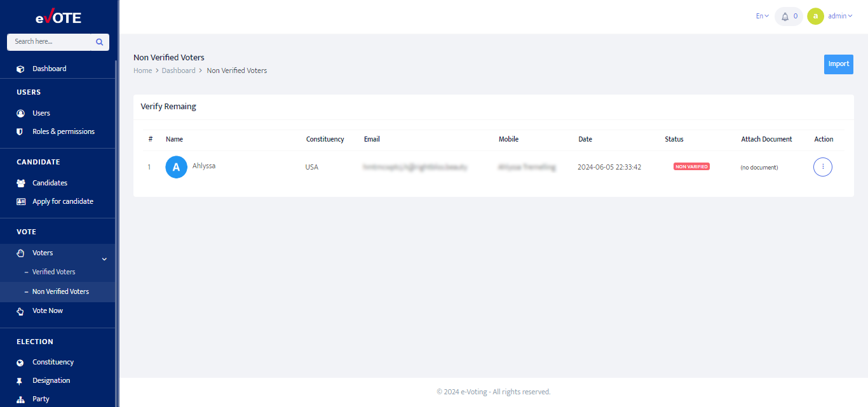Open the En language dropdown
The image size is (868, 407).
pyautogui.click(x=761, y=15)
